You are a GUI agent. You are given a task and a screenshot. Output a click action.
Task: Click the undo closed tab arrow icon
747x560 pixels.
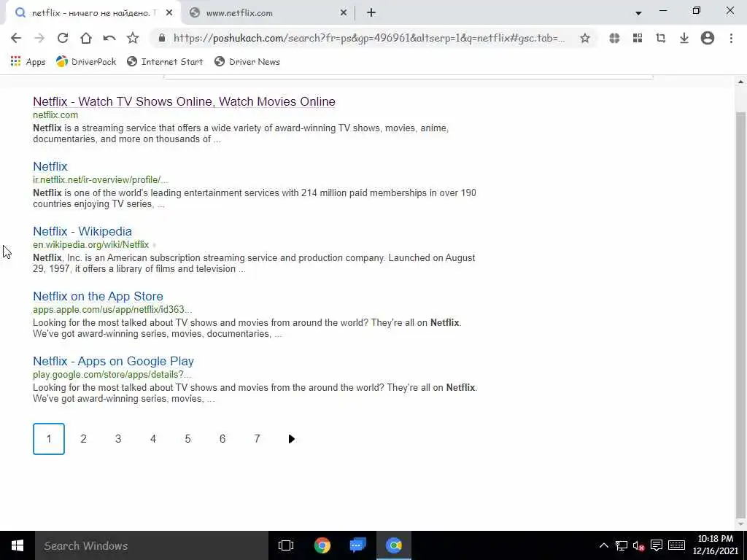pyautogui.click(x=109, y=38)
